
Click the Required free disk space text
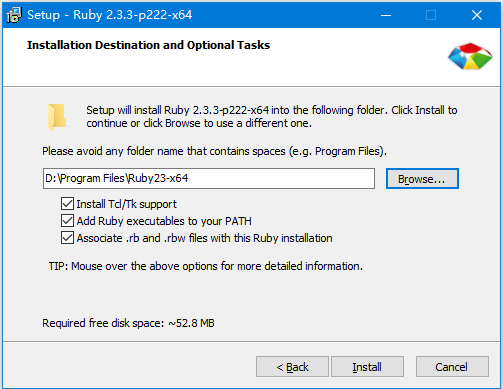pyautogui.click(x=128, y=323)
